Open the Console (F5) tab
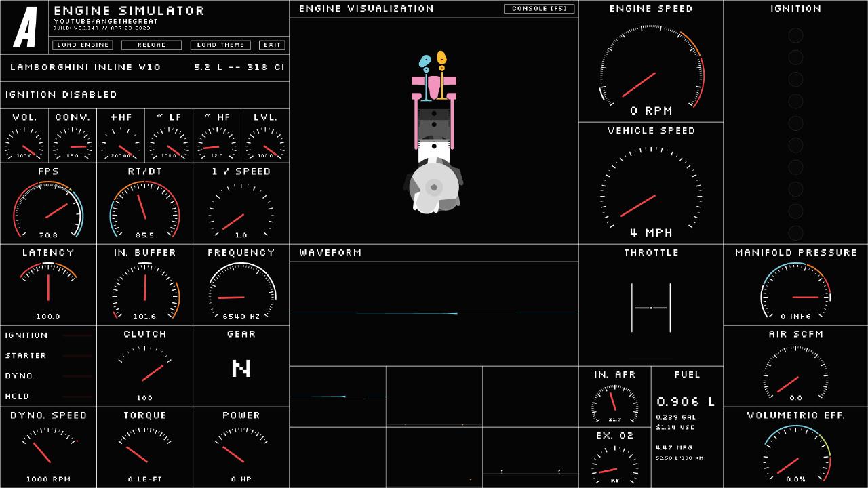868x488 pixels. coord(539,9)
